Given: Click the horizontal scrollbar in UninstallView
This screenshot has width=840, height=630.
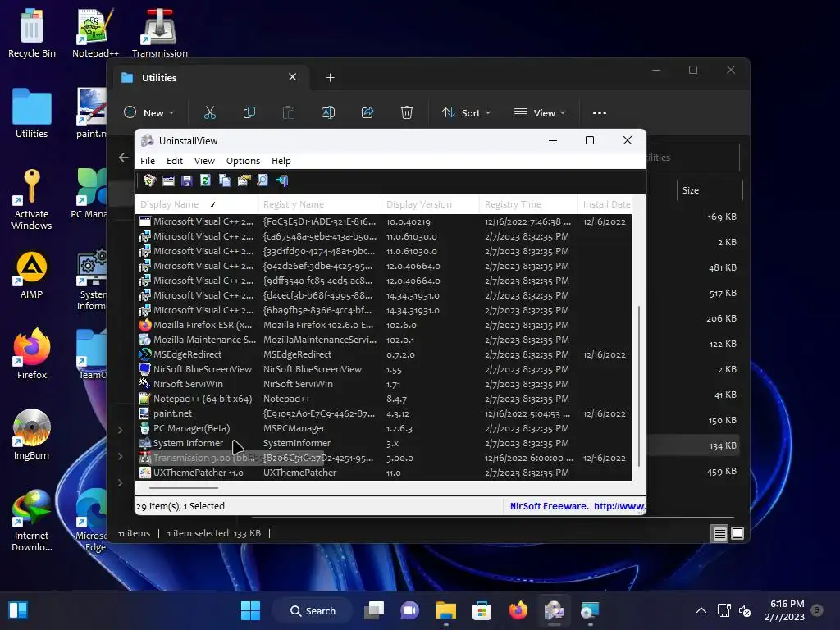Looking at the screenshot, I should (184, 488).
